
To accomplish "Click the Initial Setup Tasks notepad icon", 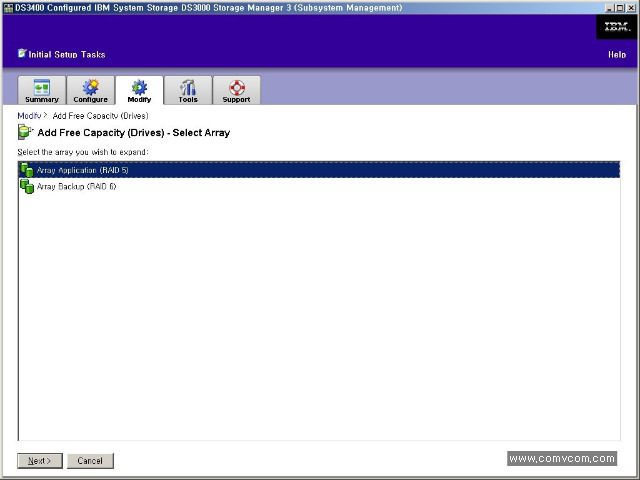I will tap(22, 53).
